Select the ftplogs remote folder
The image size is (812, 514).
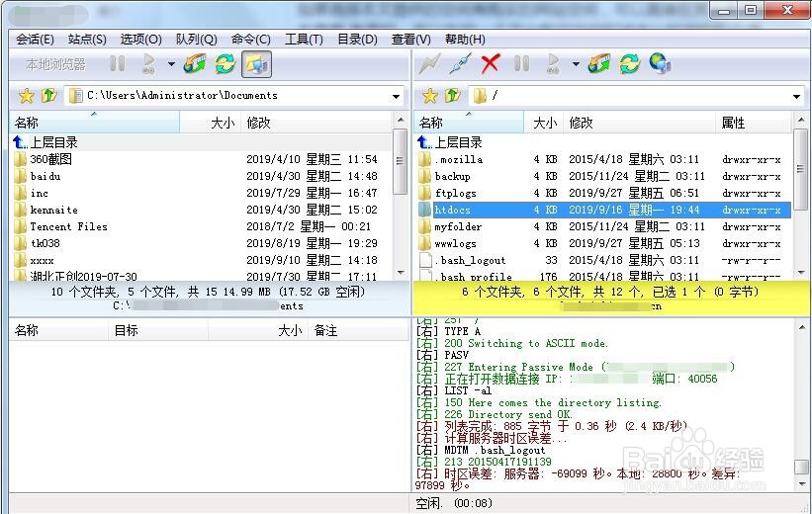(604, 193)
